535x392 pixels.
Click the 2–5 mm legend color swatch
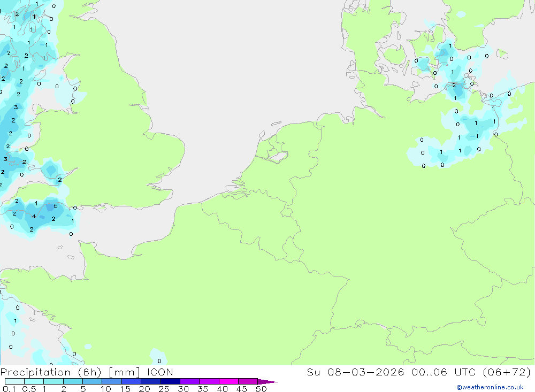point(73,381)
